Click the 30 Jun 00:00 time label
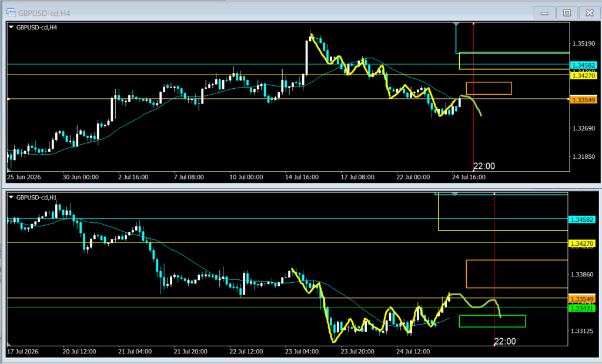 [x=81, y=177]
